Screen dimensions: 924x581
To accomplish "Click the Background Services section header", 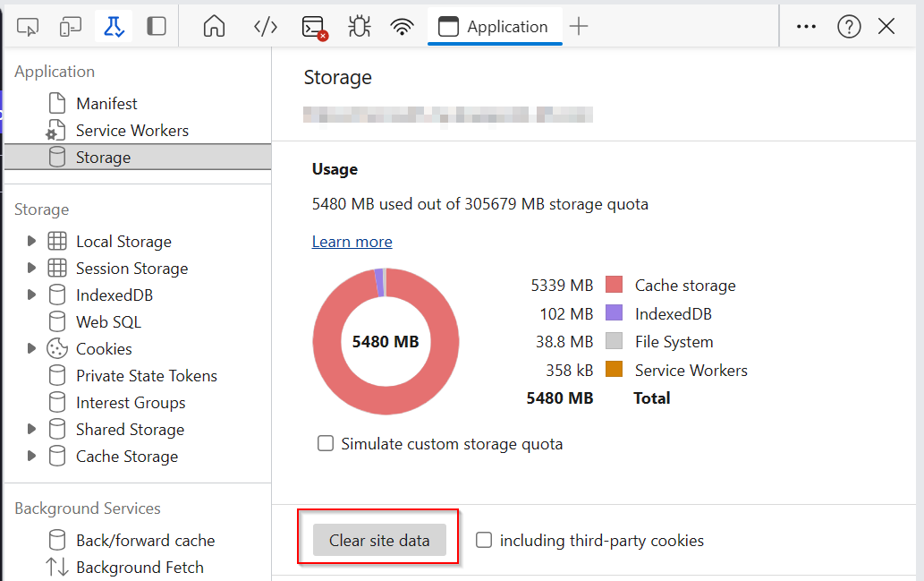I will coord(88,508).
